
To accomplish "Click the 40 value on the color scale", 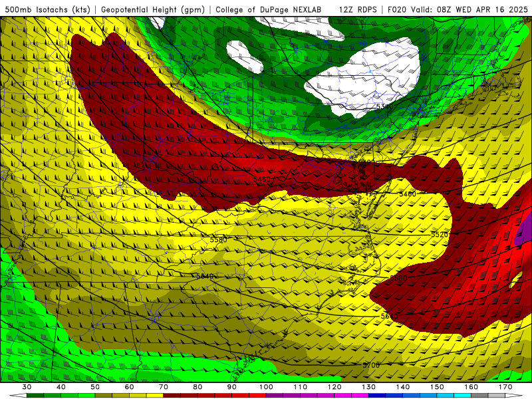I will coord(61,387).
